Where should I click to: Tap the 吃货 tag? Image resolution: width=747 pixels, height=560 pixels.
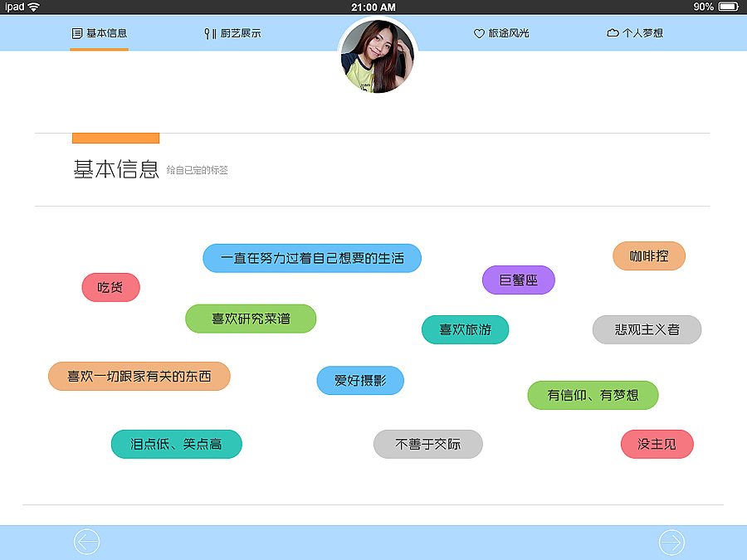pyautogui.click(x=110, y=287)
